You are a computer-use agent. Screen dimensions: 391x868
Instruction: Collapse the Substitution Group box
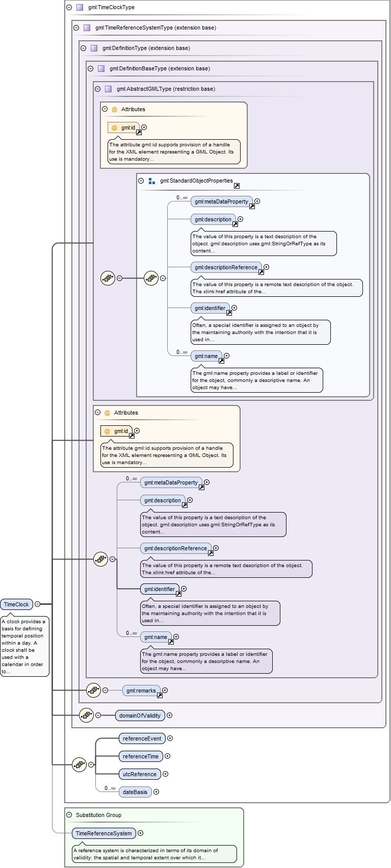[69, 815]
